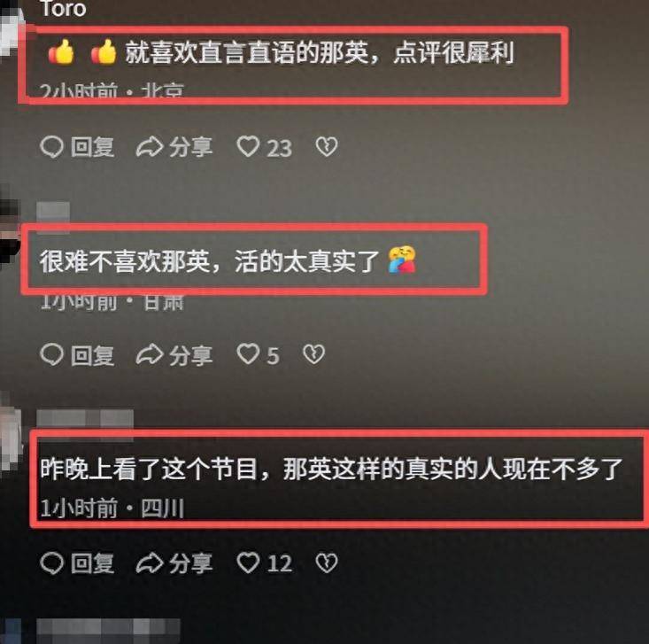Like the comment with 12 likes

[248, 563]
